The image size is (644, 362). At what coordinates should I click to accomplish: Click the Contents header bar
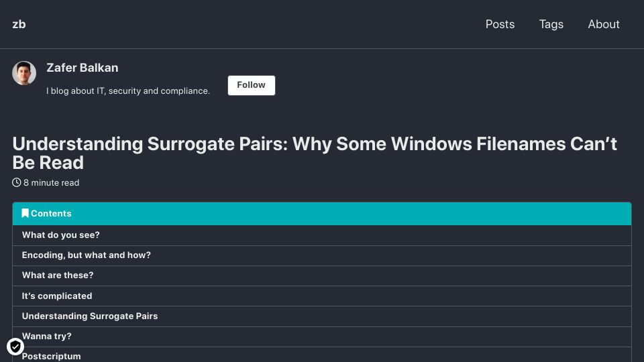(x=321, y=213)
